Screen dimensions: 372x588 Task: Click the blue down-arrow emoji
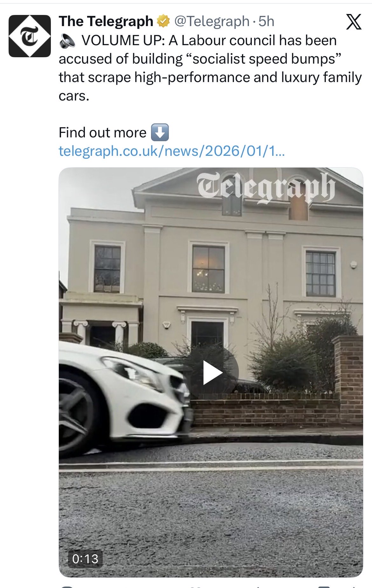point(160,132)
